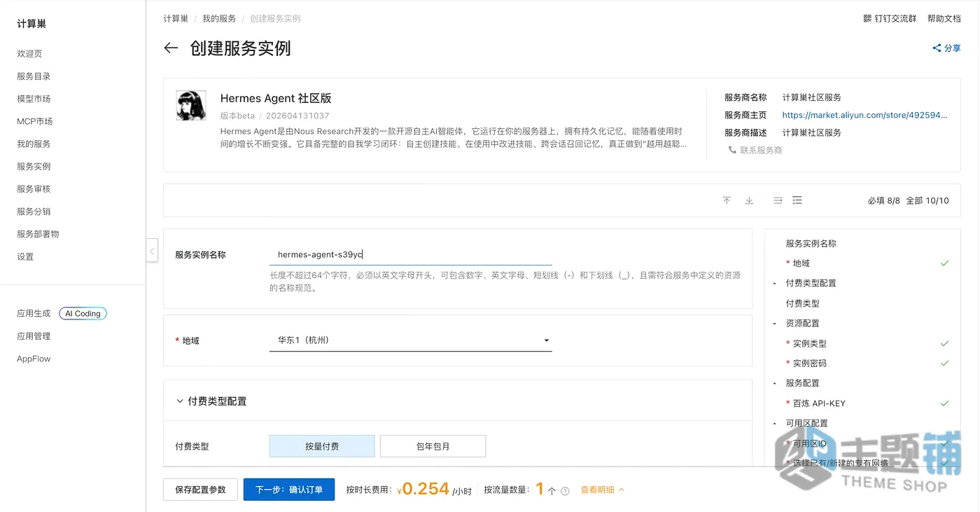Screen dimensions: 980x512
Task: Open 欢迎页 in the sidebar
Action: pyautogui.click(x=29, y=54)
